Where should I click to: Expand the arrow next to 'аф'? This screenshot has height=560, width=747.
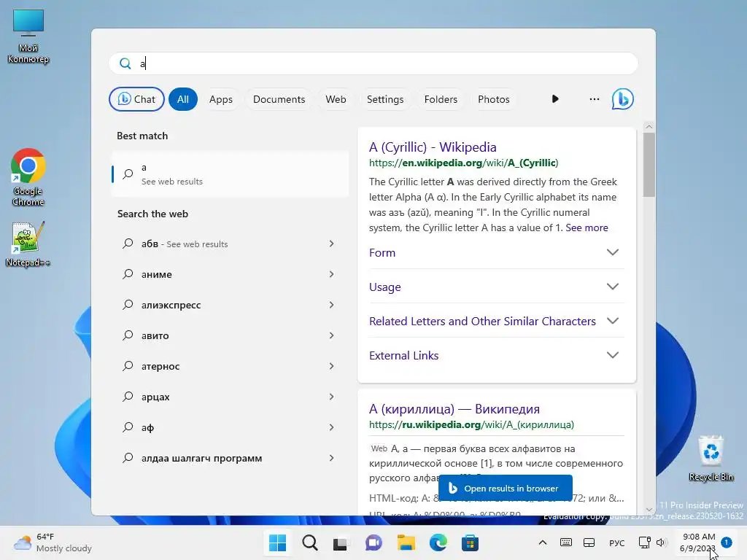click(332, 427)
